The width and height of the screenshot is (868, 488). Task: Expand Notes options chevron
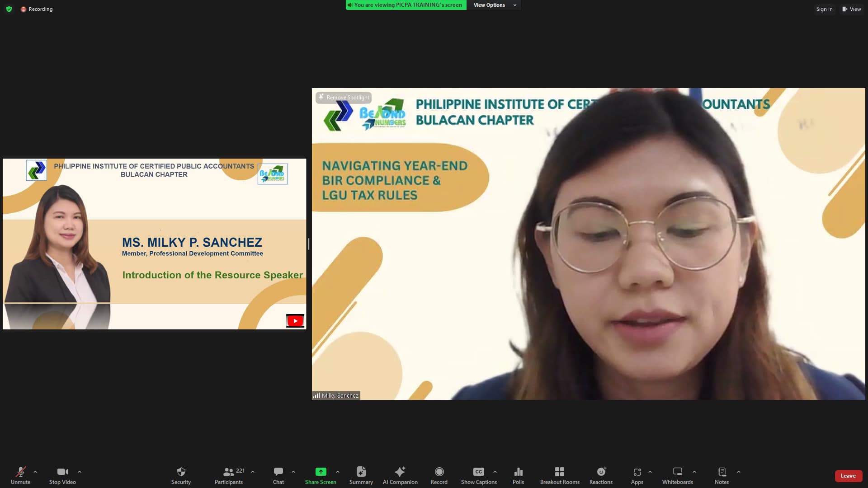tap(739, 472)
